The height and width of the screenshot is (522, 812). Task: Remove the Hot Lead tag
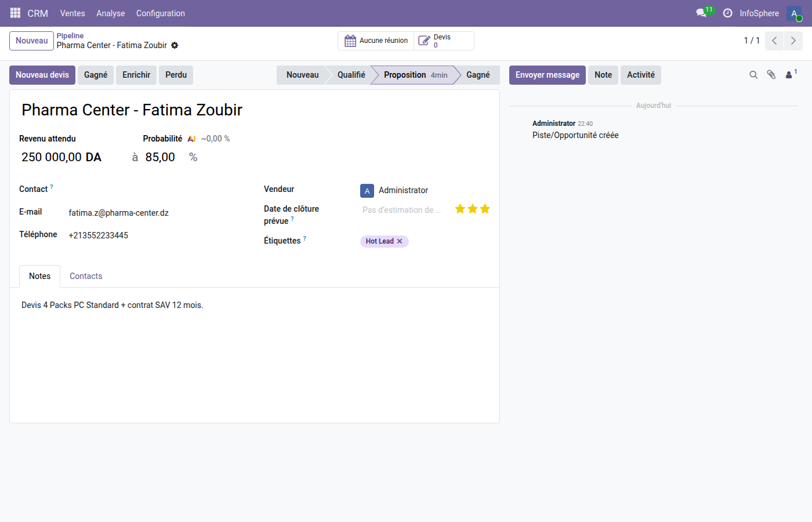point(400,241)
